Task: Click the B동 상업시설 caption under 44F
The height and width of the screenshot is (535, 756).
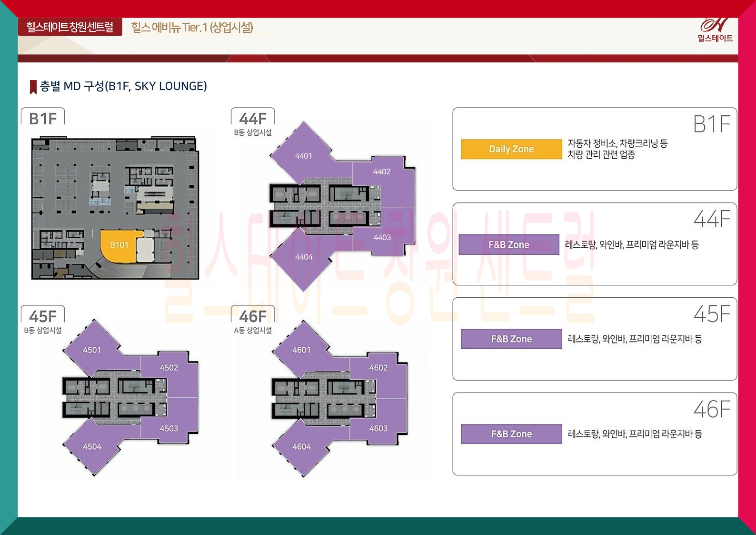Action: pyautogui.click(x=253, y=132)
